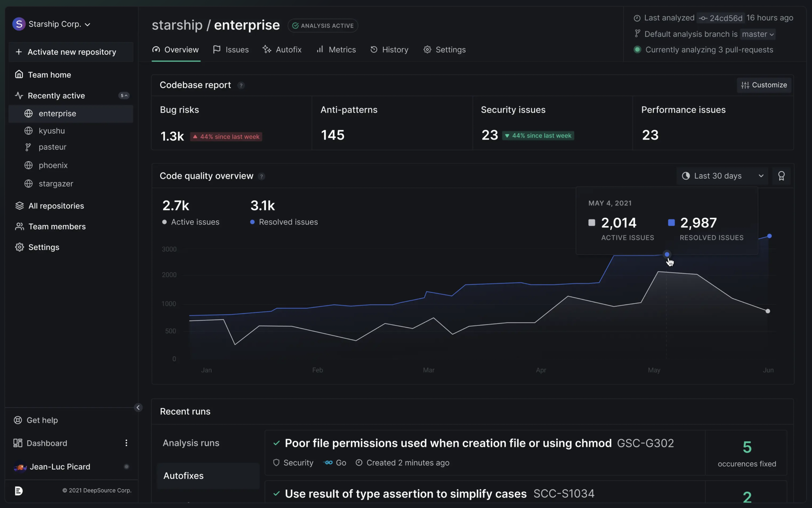This screenshot has height=508, width=812.
Task: Open the pasteur repo branch icon
Action: [28, 147]
